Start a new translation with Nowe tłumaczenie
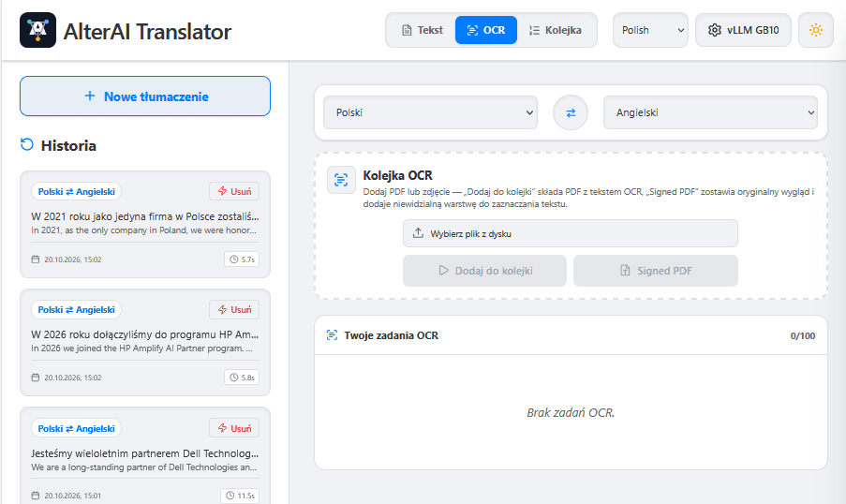 [145, 96]
